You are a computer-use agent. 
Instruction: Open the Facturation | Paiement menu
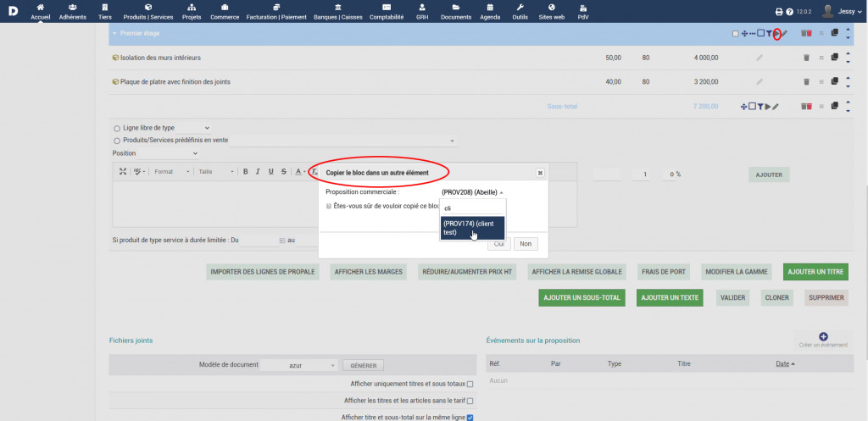[275, 12]
